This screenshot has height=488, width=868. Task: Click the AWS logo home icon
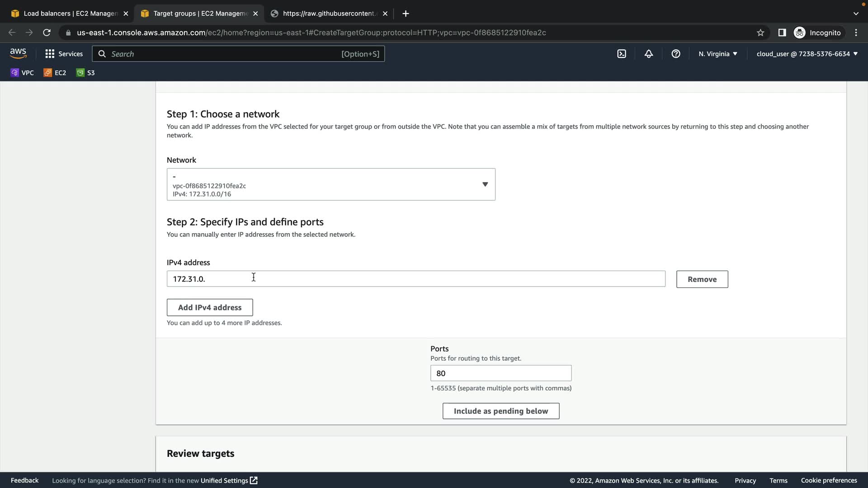tap(18, 53)
